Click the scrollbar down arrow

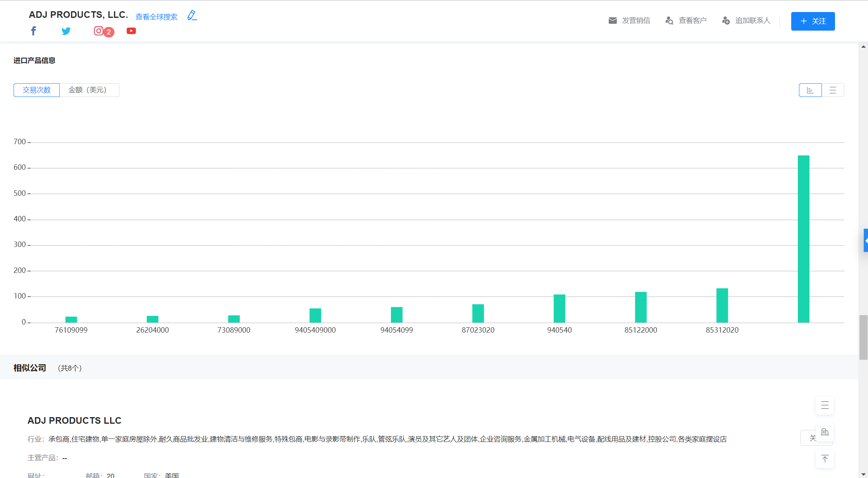tap(863, 474)
